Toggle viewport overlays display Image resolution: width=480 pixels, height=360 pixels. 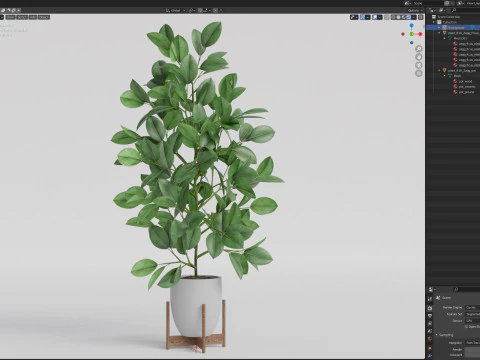[375, 17]
